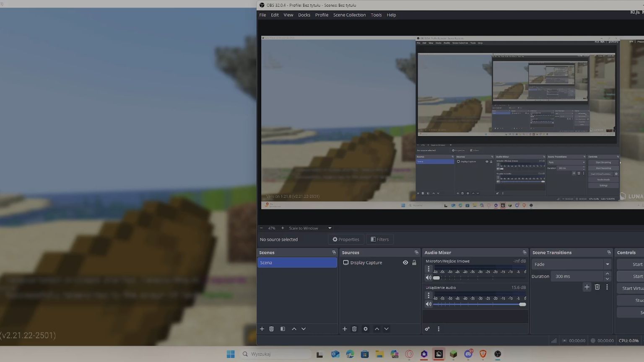Open source properties gear in Sources toolbar
This screenshot has height=362, width=644.
click(366, 329)
